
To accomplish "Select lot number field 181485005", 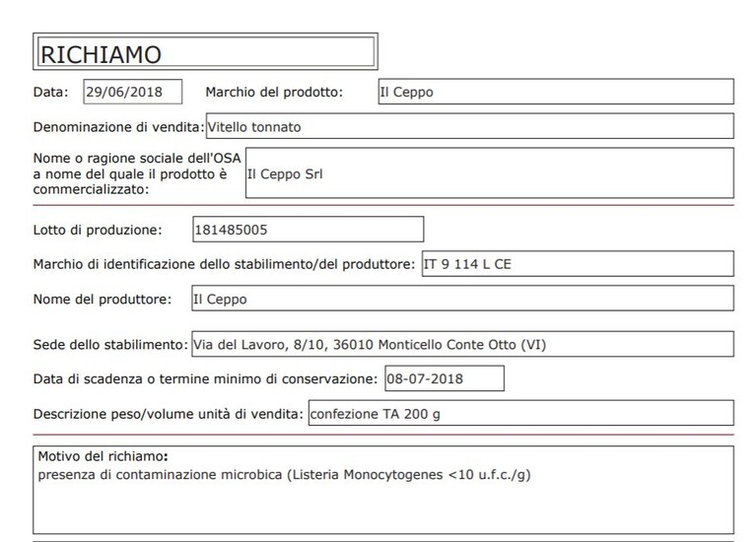I will pyautogui.click(x=309, y=229).
